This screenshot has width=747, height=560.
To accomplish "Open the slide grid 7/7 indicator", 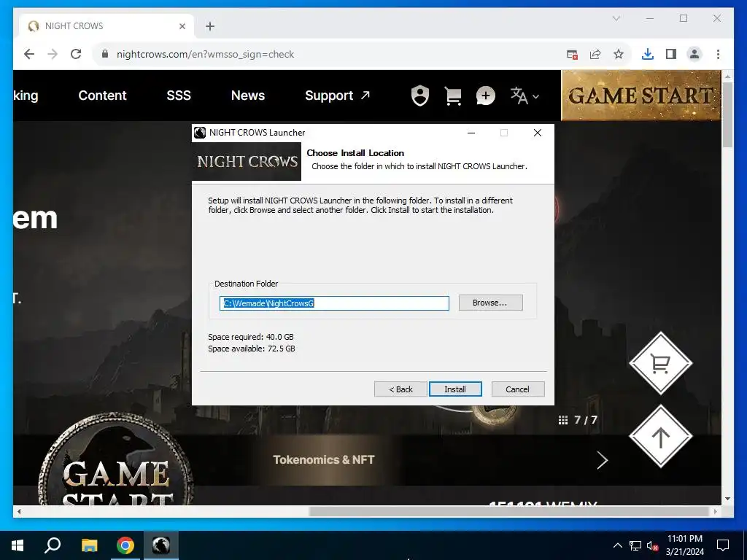I will [x=578, y=420].
